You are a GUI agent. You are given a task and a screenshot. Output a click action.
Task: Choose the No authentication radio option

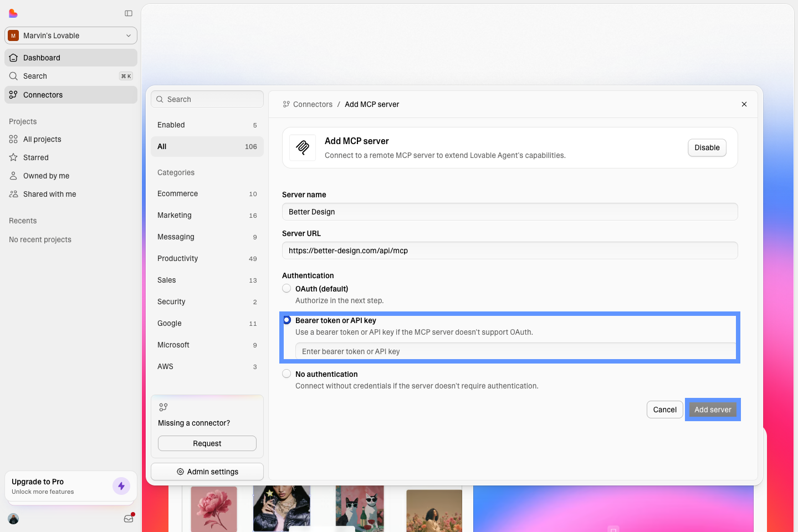[x=287, y=374]
